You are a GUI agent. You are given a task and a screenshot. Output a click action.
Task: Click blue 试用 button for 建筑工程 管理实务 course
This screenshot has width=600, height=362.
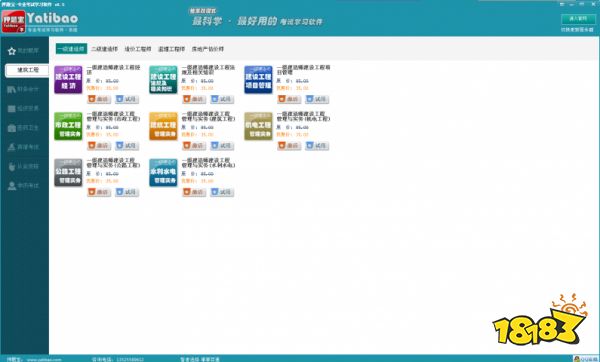[222, 145]
